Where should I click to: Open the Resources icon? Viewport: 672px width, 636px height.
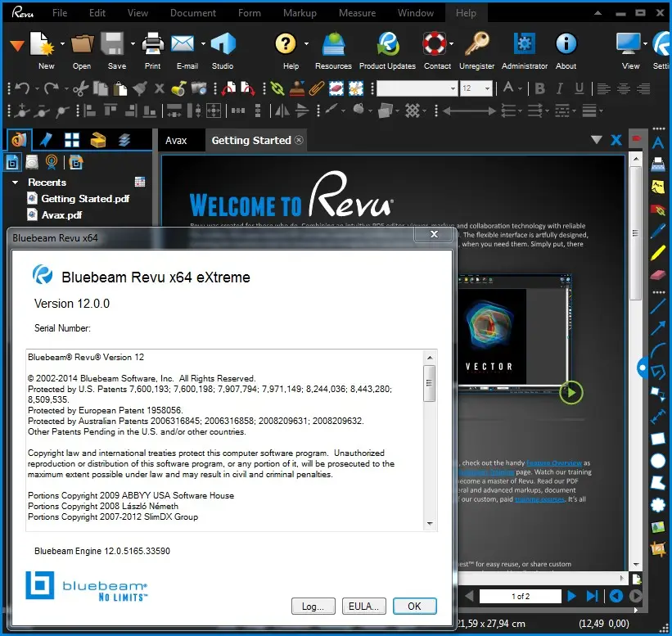tap(333, 43)
